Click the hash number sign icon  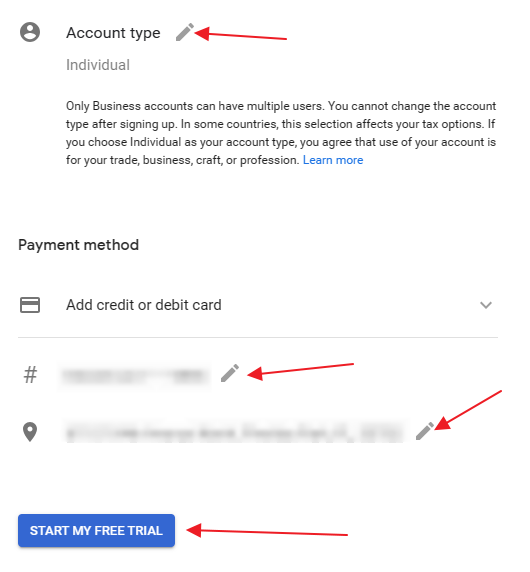(x=31, y=375)
